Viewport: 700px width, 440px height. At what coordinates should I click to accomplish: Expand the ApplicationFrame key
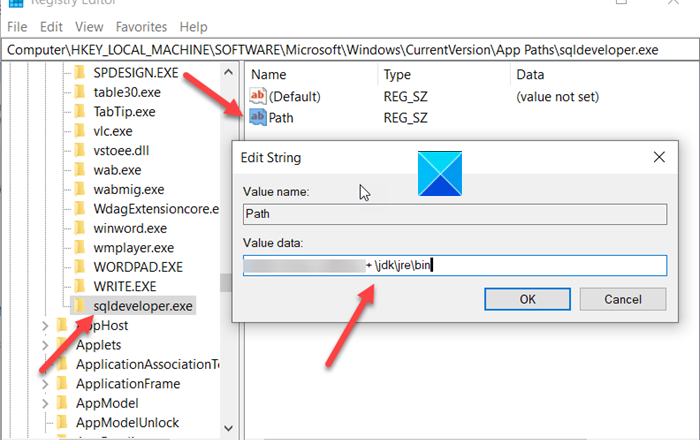(x=45, y=384)
